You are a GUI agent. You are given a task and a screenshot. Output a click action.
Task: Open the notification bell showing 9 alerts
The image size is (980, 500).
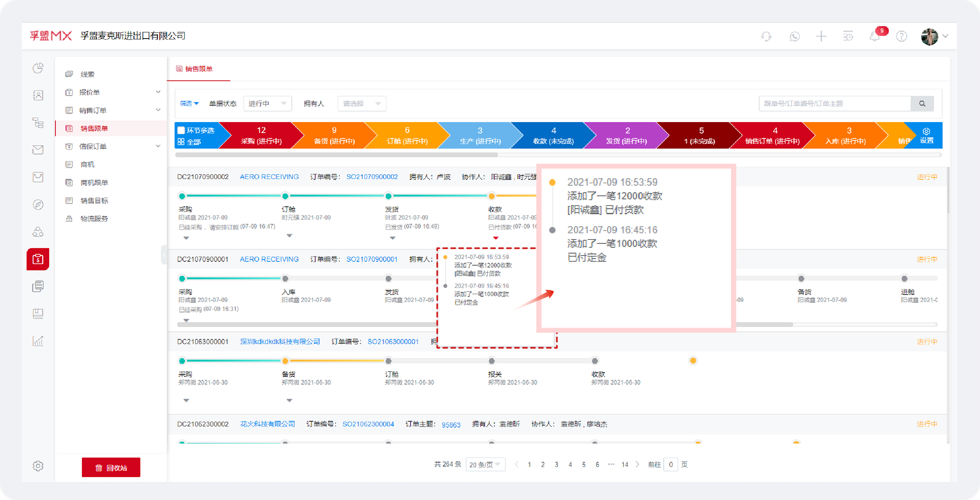(875, 36)
